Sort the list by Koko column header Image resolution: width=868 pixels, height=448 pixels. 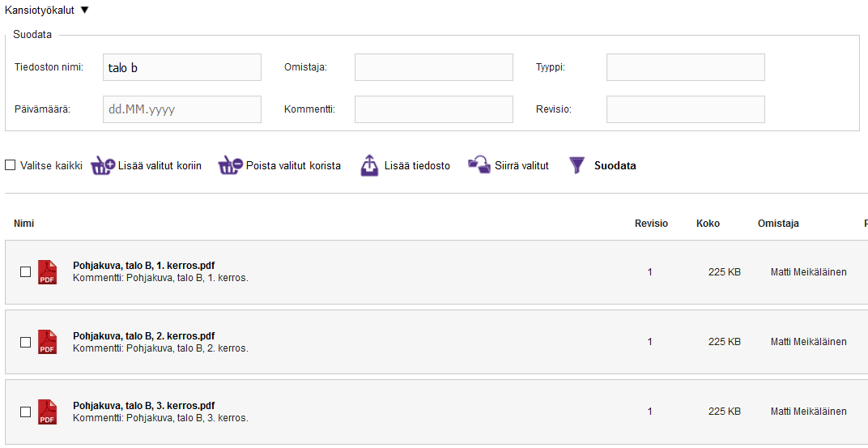pyautogui.click(x=708, y=224)
